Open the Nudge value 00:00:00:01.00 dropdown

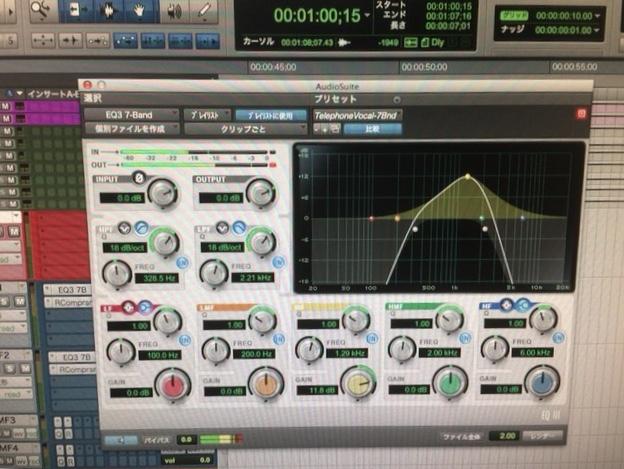pyautogui.click(x=597, y=30)
